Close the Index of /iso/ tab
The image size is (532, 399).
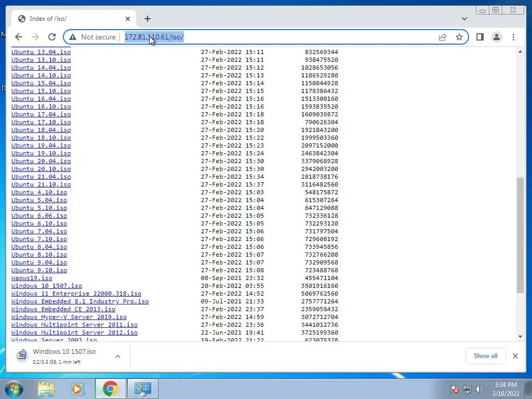[128, 19]
